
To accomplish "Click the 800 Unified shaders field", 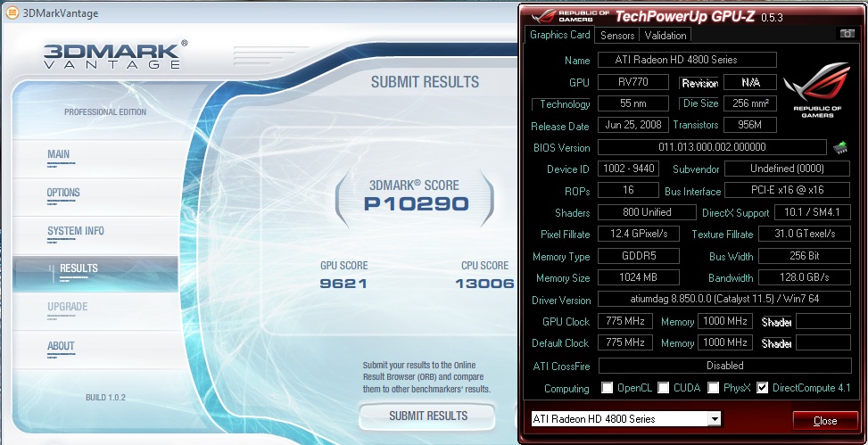I will tap(647, 212).
